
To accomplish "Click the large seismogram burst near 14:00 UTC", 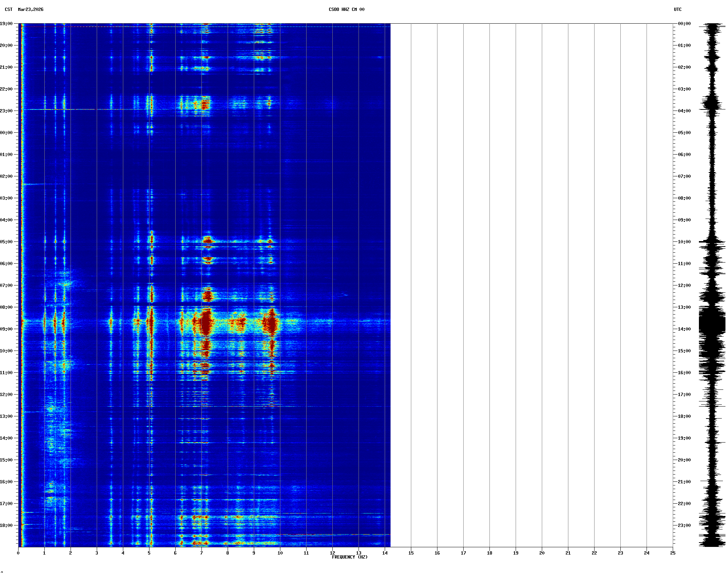I will click(x=712, y=324).
